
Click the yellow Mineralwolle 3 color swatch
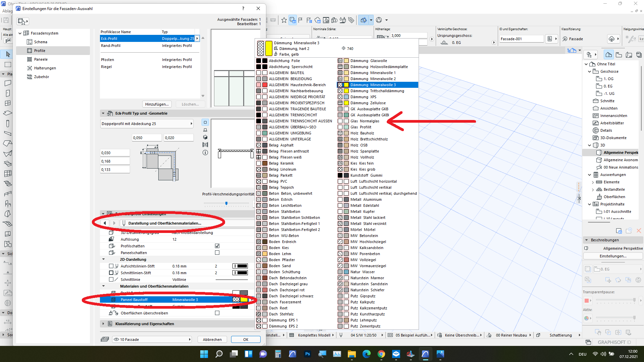244,300
